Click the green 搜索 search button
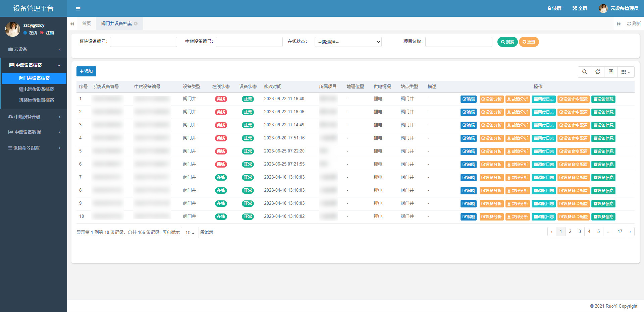This screenshot has height=312, width=644. [x=507, y=42]
